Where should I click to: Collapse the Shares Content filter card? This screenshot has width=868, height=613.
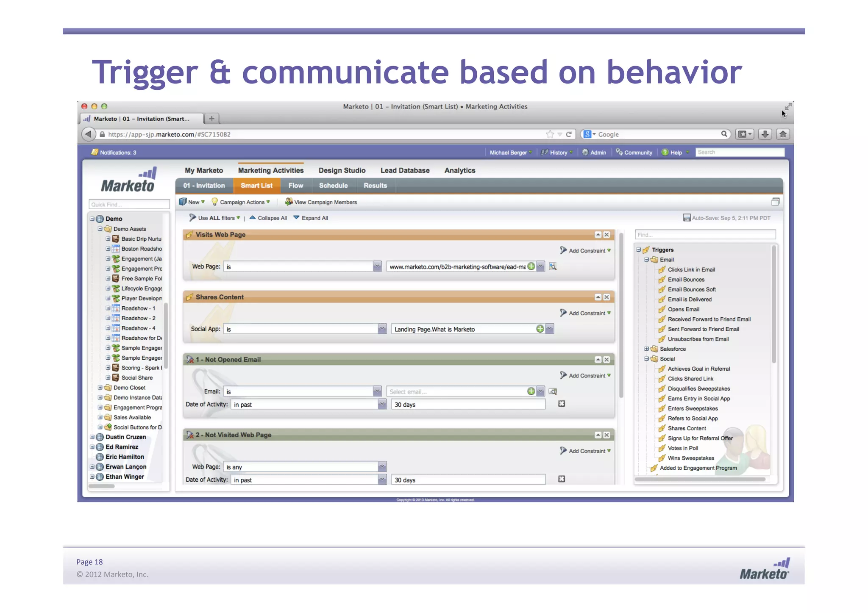598,297
